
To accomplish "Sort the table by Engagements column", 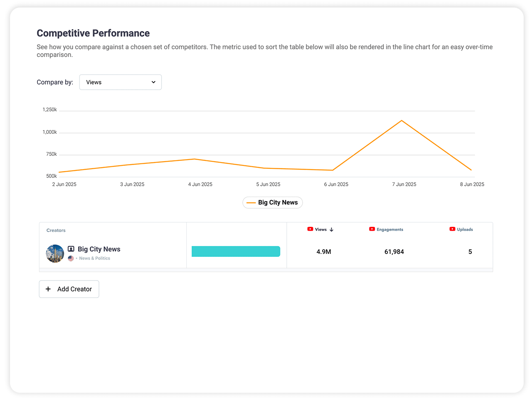I will 389,229.
